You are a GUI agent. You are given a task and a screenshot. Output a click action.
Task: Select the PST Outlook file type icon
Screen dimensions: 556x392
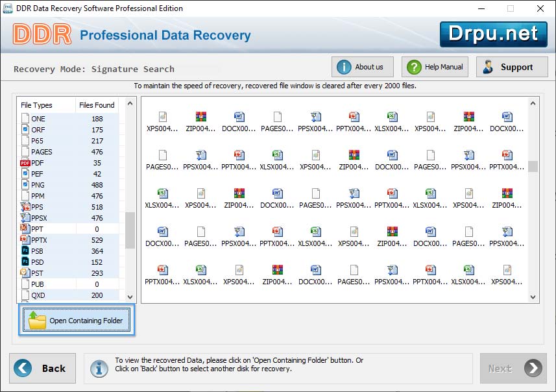pyautogui.click(x=25, y=273)
